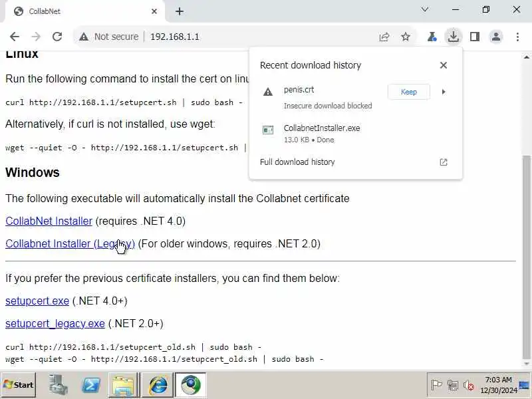Click the show desktop icon at tray end
The image size is (532, 399).
coord(524,385)
